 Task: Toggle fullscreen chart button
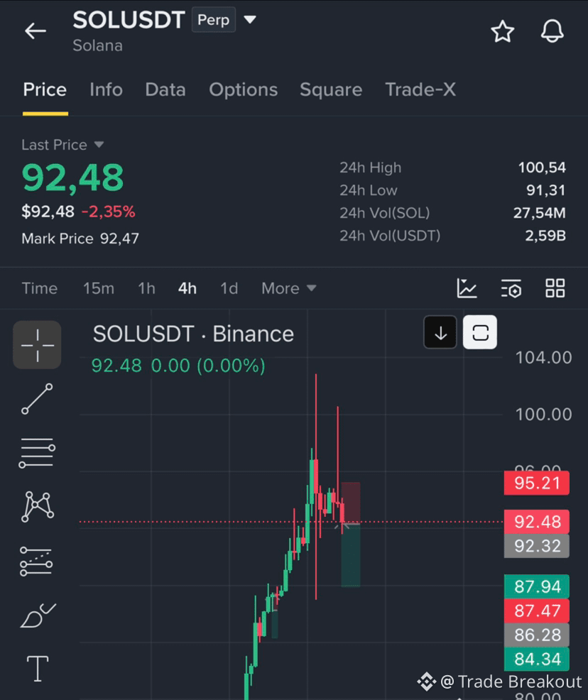[x=480, y=332]
